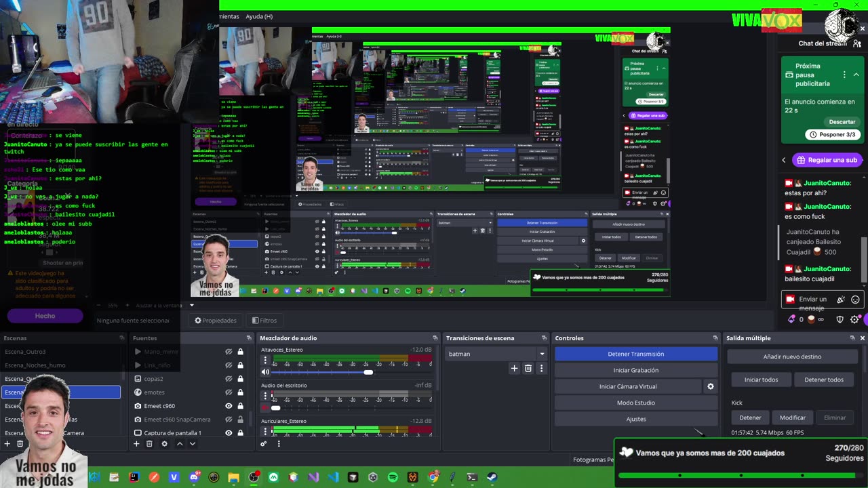The height and width of the screenshot is (488, 868).
Task: Hide Captura de pantalla 1 source
Action: [229, 433]
